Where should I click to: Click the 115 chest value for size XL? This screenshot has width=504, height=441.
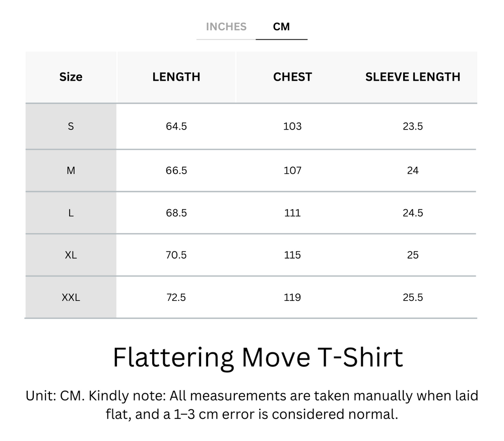pos(292,255)
